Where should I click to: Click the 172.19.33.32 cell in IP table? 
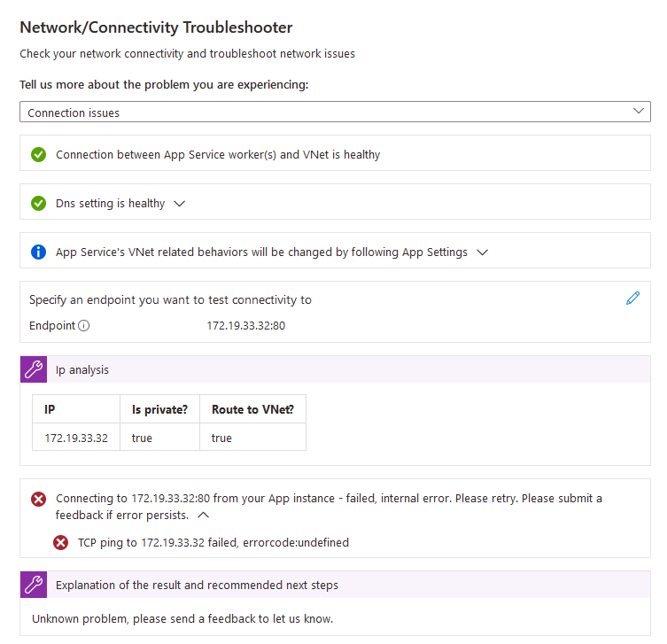pyautogui.click(x=76, y=438)
